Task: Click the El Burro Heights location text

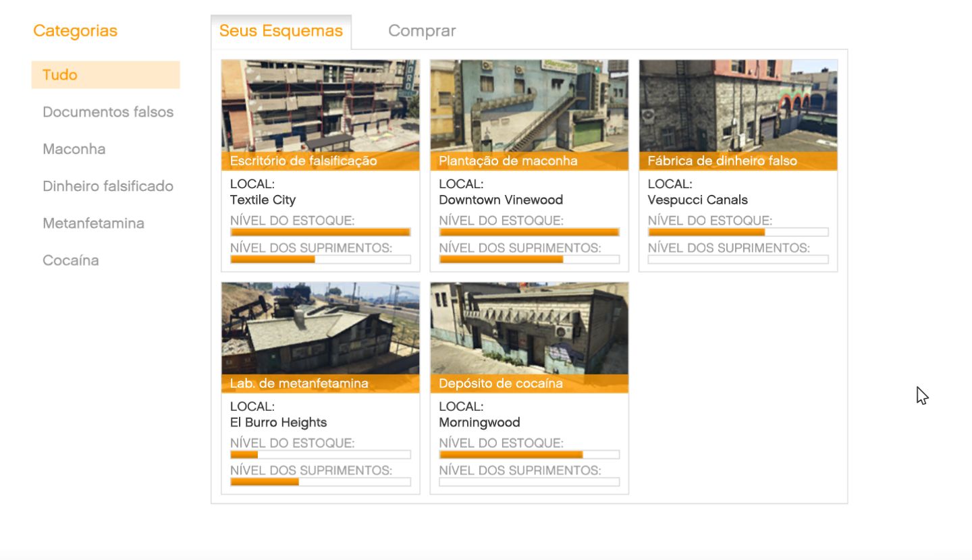Action: tap(278, 423)
